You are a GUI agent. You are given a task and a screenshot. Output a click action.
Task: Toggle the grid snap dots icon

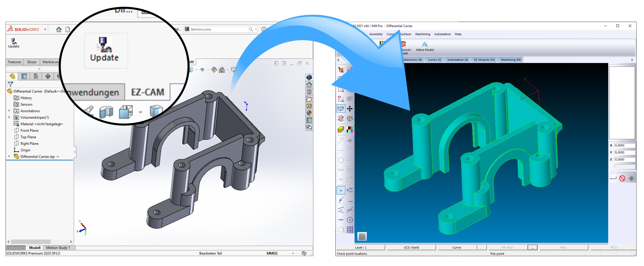point(350,230)
